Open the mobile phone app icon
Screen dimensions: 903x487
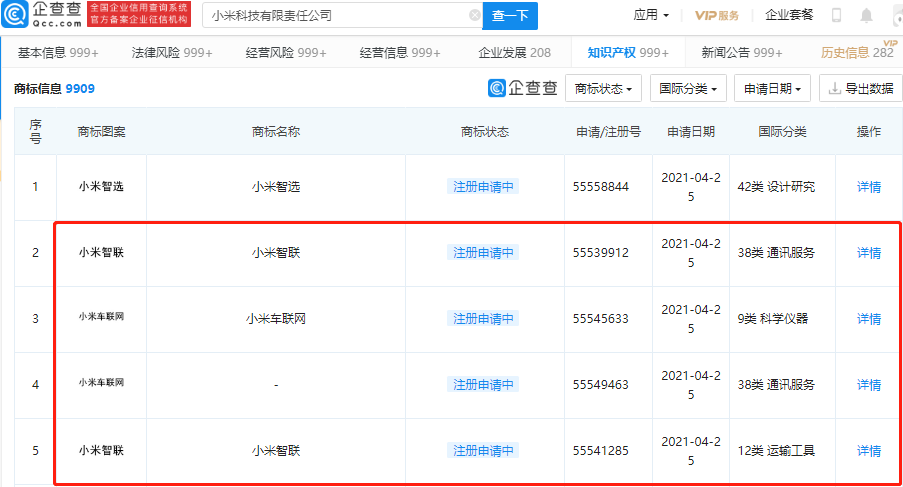pyautogui.click(x=836, y=15)
